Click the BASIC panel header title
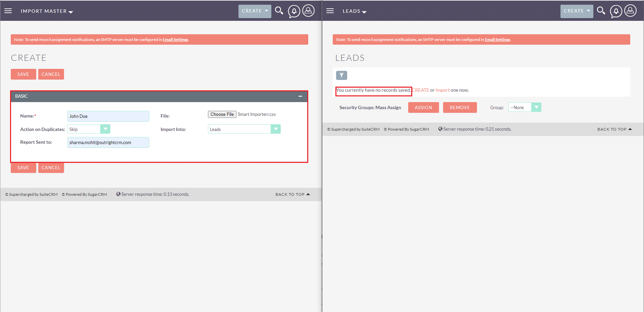644x312 pixels. (x=21, y=96)
